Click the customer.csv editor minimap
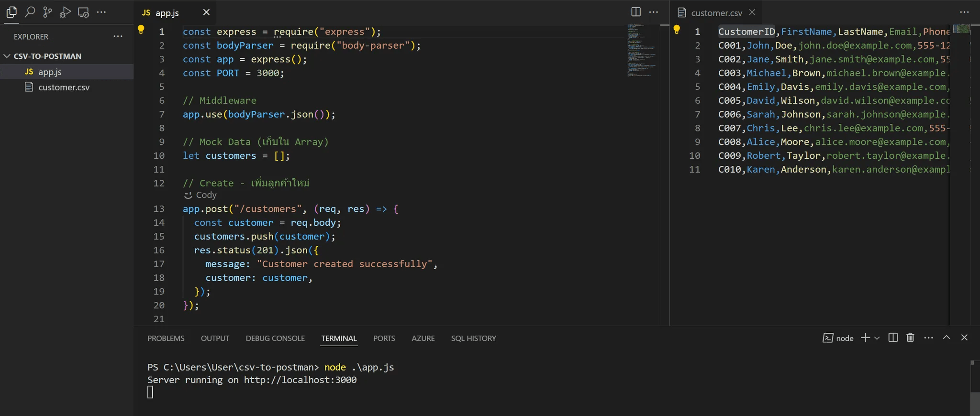This screenshot has height=416, width=980. (x=961, y=29)
